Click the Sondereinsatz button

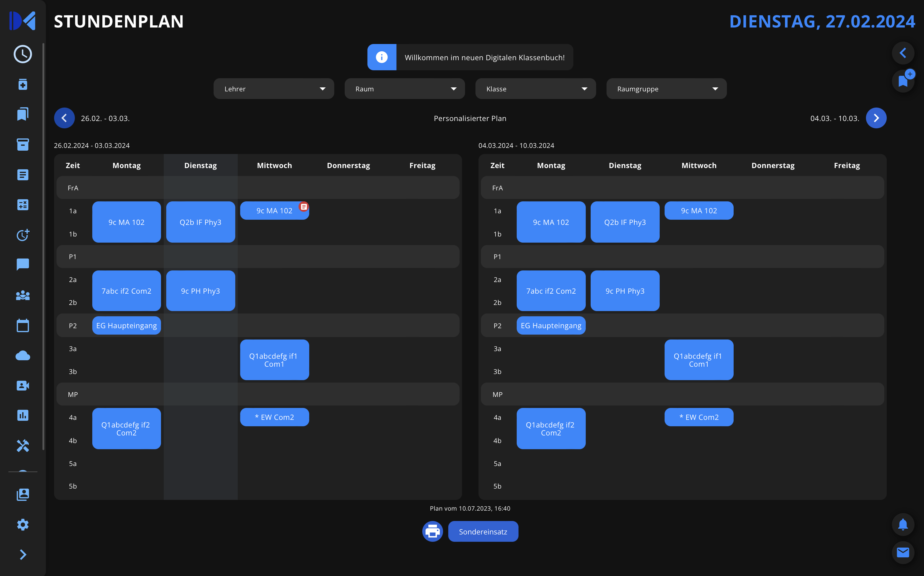tap(483, 531)
